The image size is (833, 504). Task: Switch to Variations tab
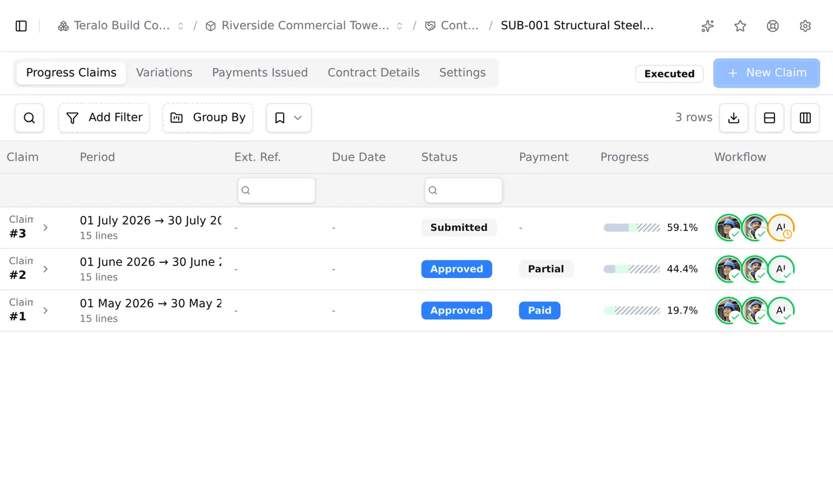click(164, 73)
